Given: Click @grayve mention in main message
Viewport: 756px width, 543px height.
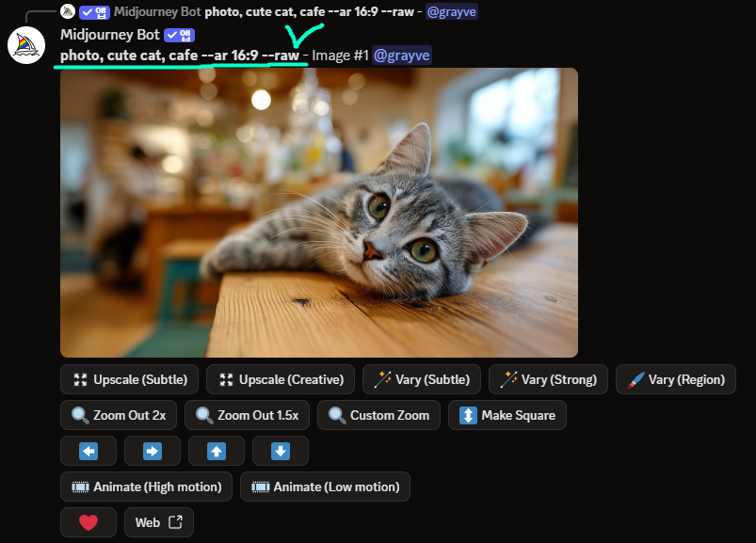Looking at the screenshot, I should (x=402, y=56).
